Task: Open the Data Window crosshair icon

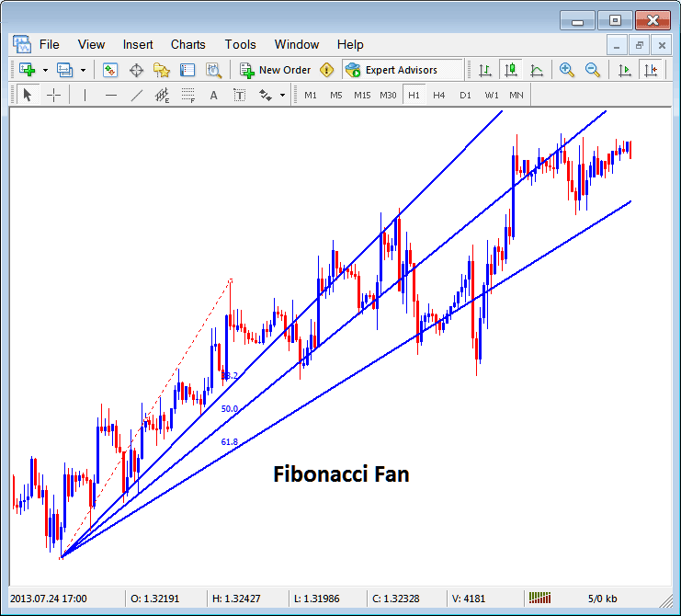Action: (x=136, y=70)
